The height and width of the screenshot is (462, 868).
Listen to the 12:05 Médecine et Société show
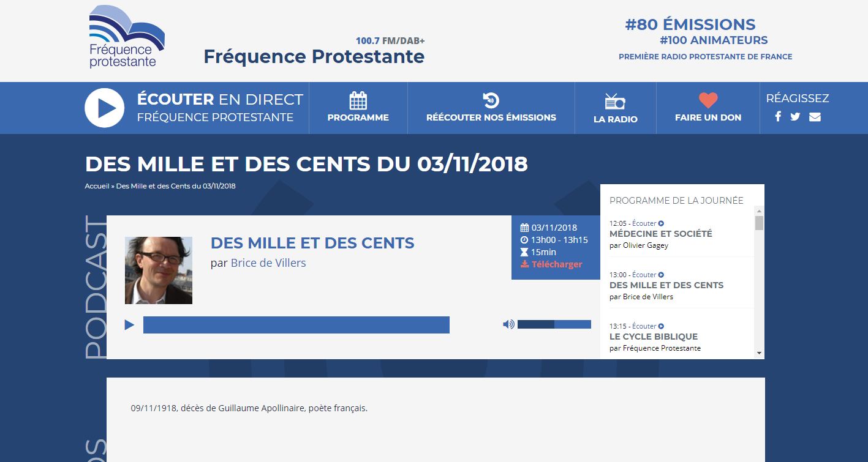(648, 223)
